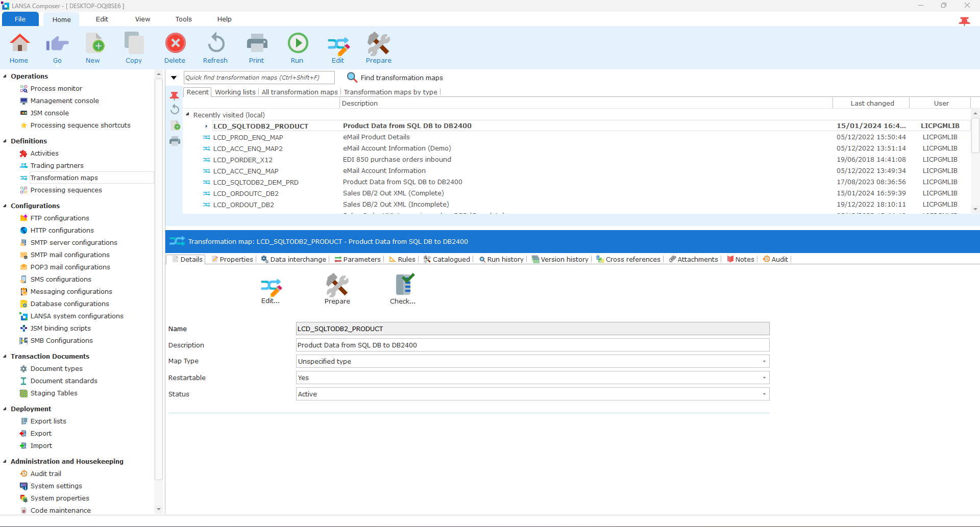Collapse the Recently visited (local) group
Viewport: 980px width, 527px height.
coord(188,115)
